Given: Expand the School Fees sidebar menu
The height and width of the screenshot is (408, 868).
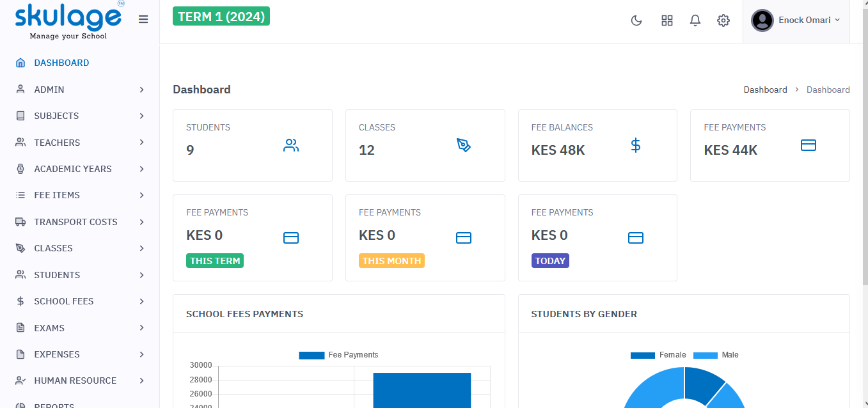Looking at the screenshot, I should (80, 301).
